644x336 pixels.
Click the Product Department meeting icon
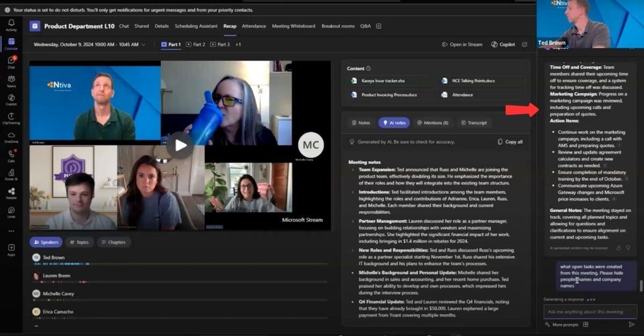pos(35,26)
